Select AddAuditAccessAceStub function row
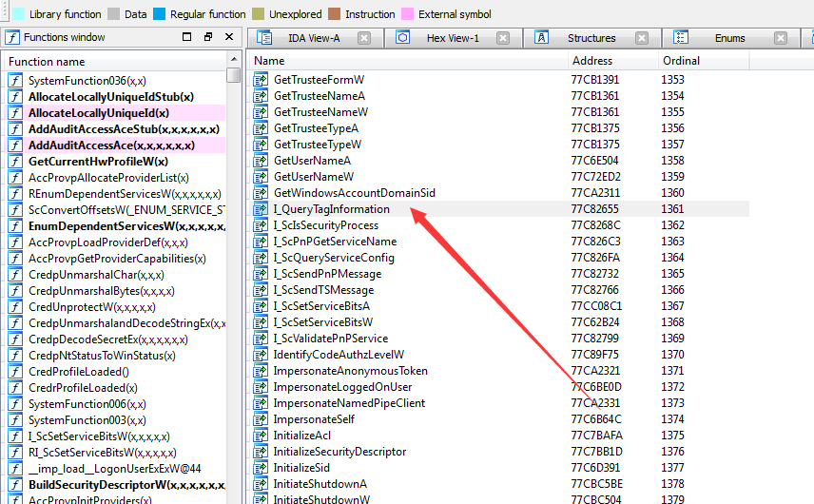 [124, 129]
